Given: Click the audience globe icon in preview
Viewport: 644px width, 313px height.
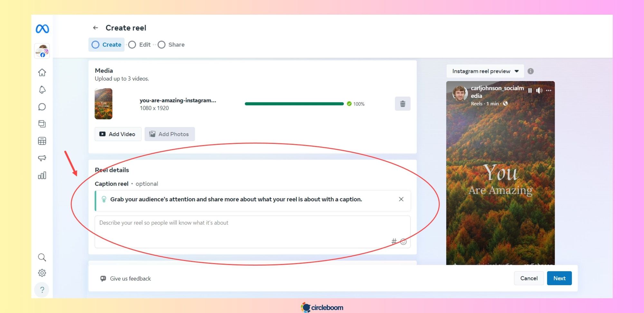Looking at the screenshot, I should 506,103.
